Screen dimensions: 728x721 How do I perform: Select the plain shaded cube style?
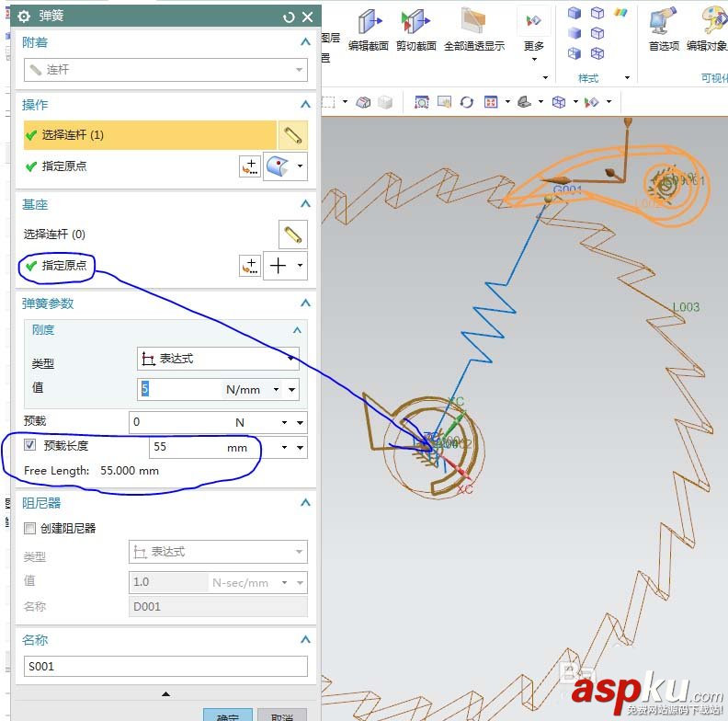574,33
